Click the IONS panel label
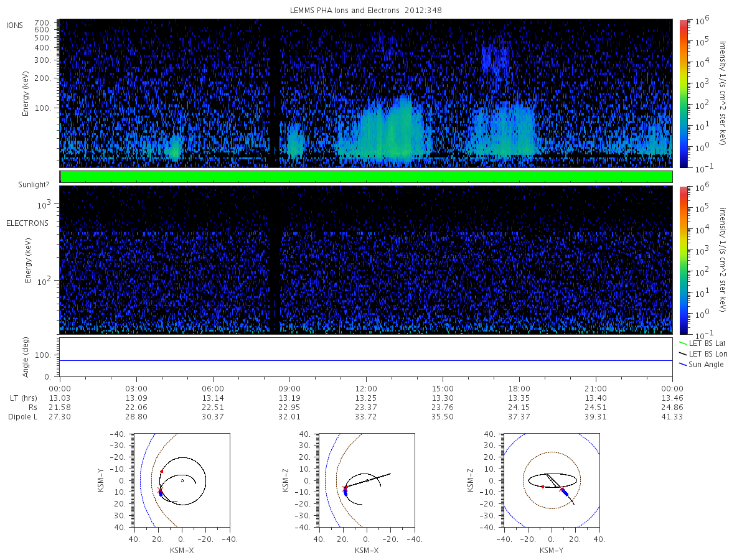 click(16, 25)
